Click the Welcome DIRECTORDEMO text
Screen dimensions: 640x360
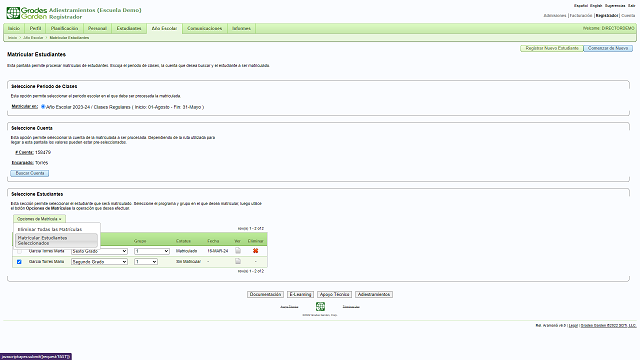(x=609, y=28)
